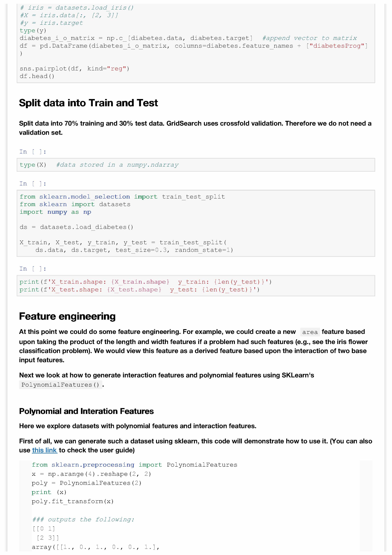The width and height of the screenshot is (392, 555).
Task: Click the "Feature engineering" heading
Action: [67, 316]
